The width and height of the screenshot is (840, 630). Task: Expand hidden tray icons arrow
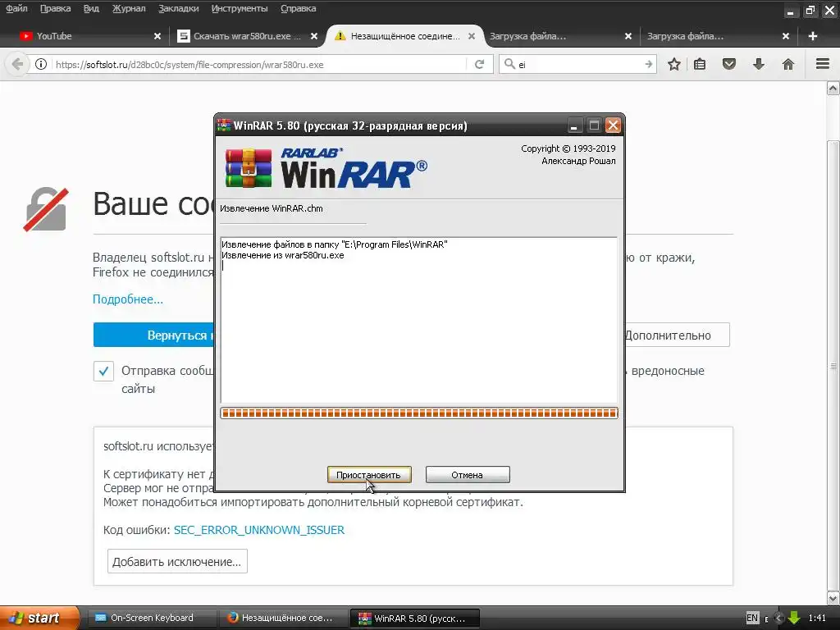tap(779, 618)
